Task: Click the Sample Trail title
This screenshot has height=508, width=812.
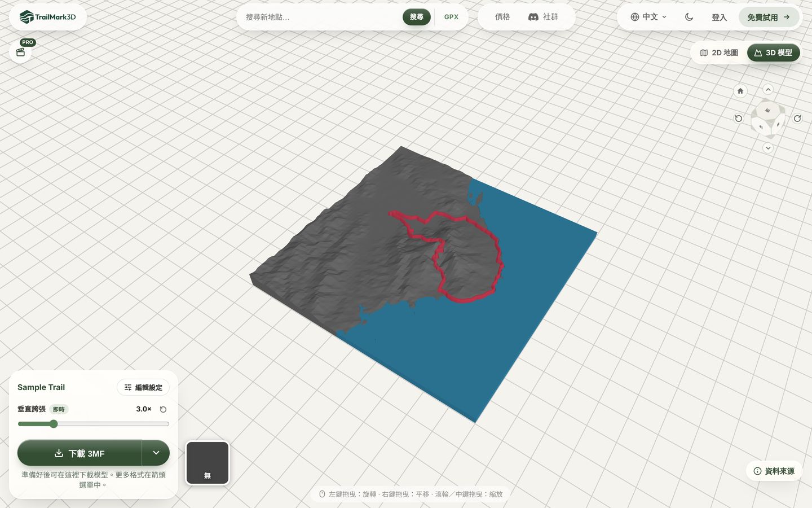Action: pos(41,387)
